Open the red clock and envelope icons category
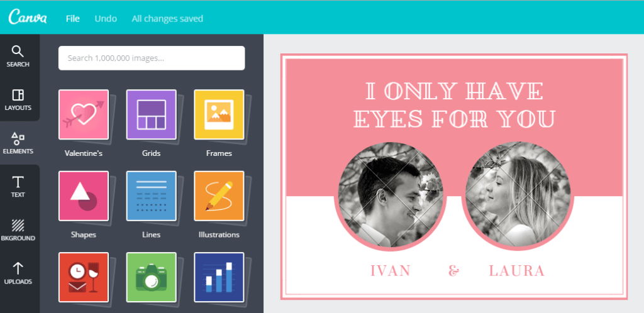The width and height of the screenshot is (644, 313). pyautogui.click(x=84, y=277)
